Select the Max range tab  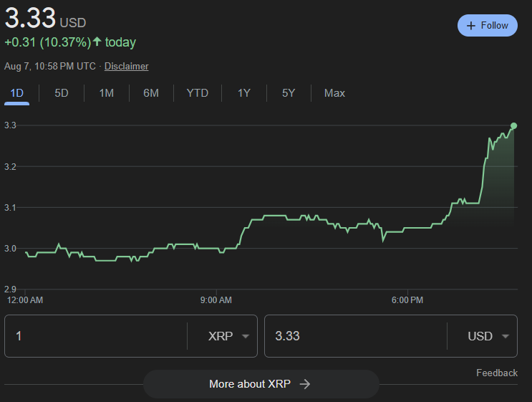(x=334, y=93)
